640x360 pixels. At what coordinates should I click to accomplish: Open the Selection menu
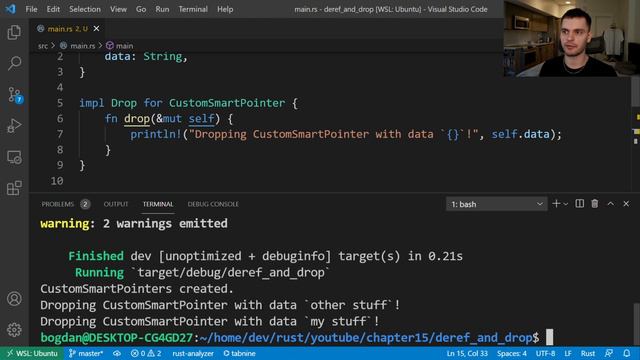point(85,9)
